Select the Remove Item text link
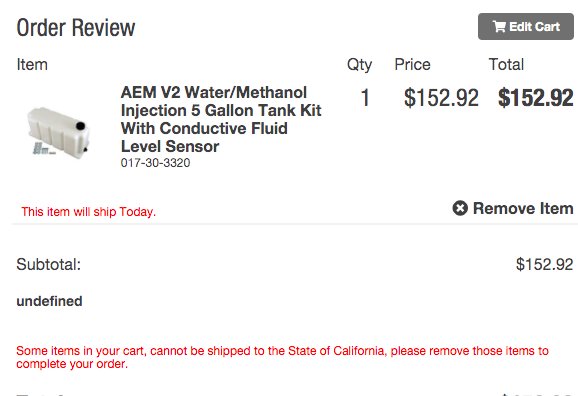Image resolution: width=578 pixels, height=396 pixels. (523, 208)
